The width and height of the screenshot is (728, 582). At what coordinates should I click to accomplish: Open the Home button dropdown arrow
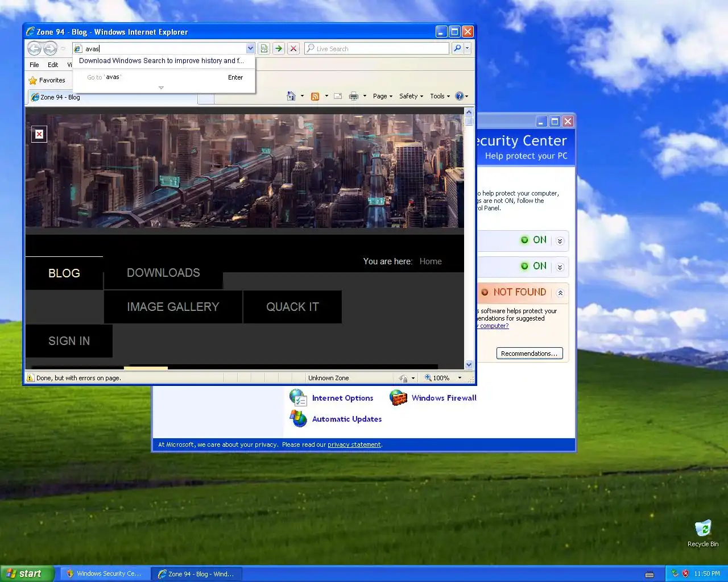coord(302,96)
